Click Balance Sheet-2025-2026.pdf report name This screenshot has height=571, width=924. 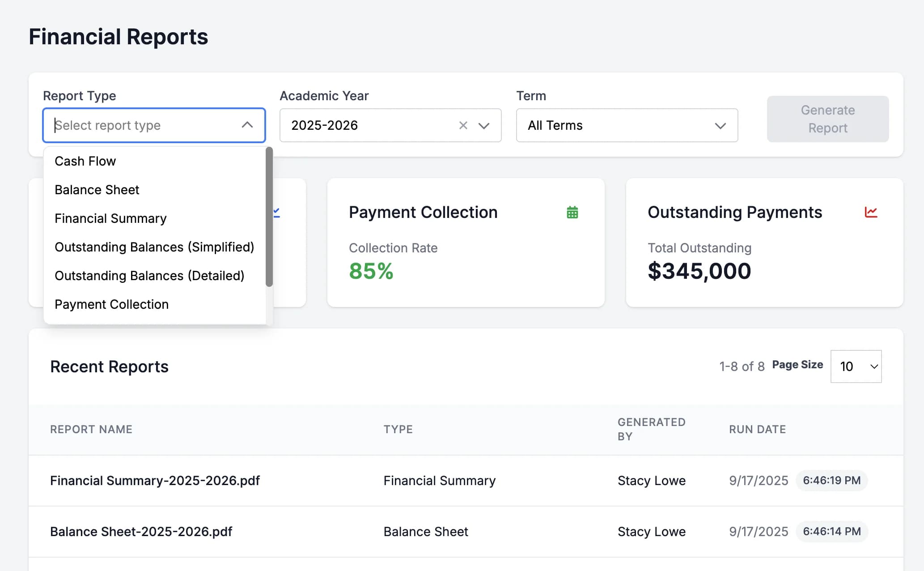click(141, 532)
